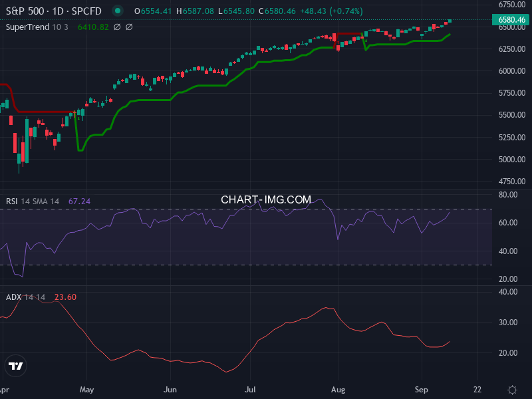Click the Jun label on time axis

[x=170, y=390]
